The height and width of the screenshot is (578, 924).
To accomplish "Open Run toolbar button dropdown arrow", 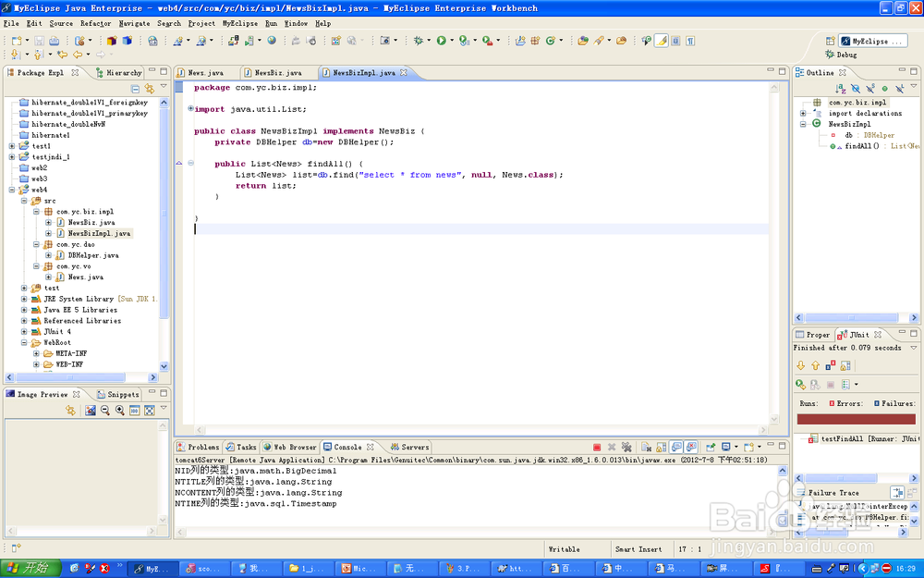I will coord(452,41).
